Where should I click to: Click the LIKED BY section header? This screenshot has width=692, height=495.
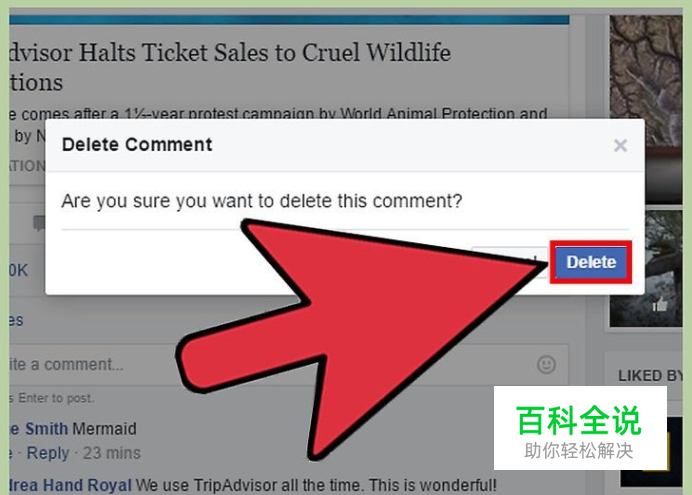coord(650,376)
